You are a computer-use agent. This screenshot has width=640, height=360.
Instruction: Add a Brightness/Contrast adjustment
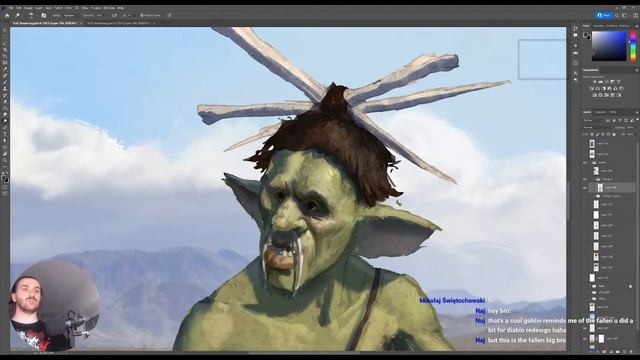pyautogui.click(x=595, y=82)
